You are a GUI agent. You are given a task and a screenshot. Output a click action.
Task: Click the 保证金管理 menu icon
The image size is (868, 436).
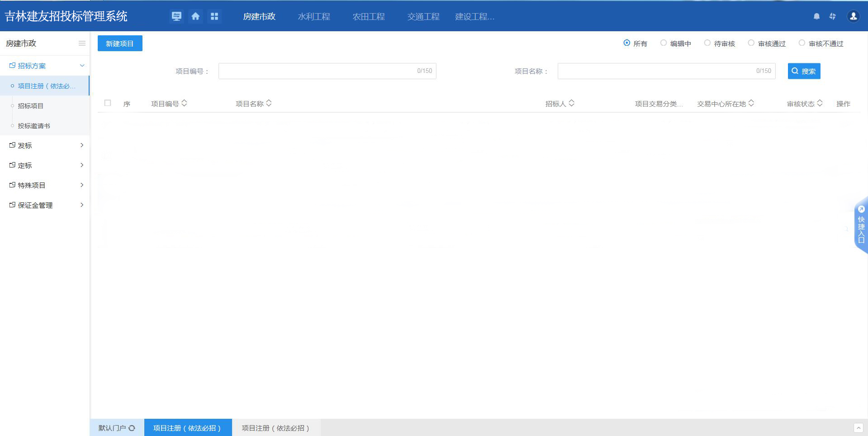[12, 205]
